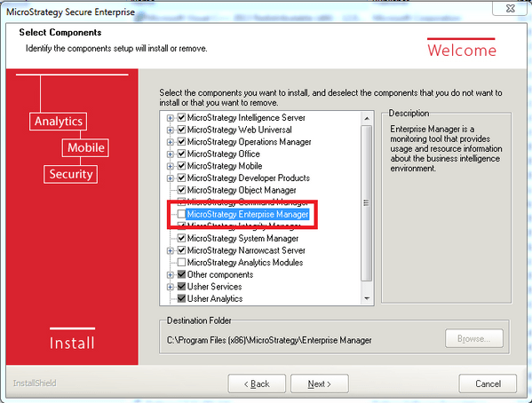Click the InstallShield label
The image size is (532, 403).
click(x=35, y=383)
